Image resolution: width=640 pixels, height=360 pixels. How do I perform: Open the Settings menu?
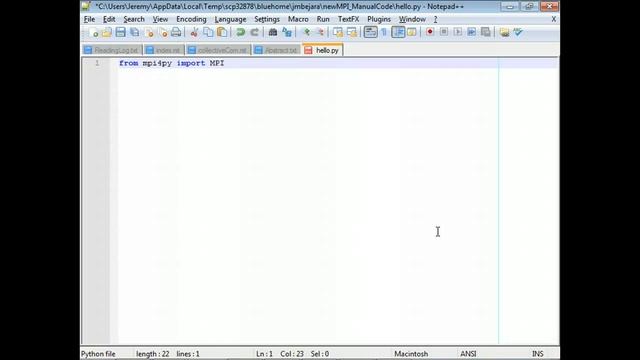pyautogui.click(x=267, y=19)
